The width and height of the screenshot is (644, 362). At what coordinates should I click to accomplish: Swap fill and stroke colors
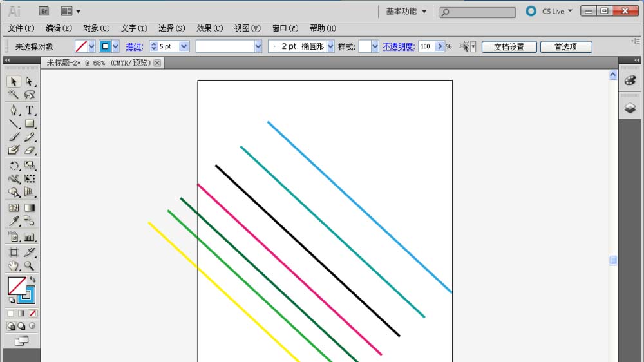(x=32, y=280)
